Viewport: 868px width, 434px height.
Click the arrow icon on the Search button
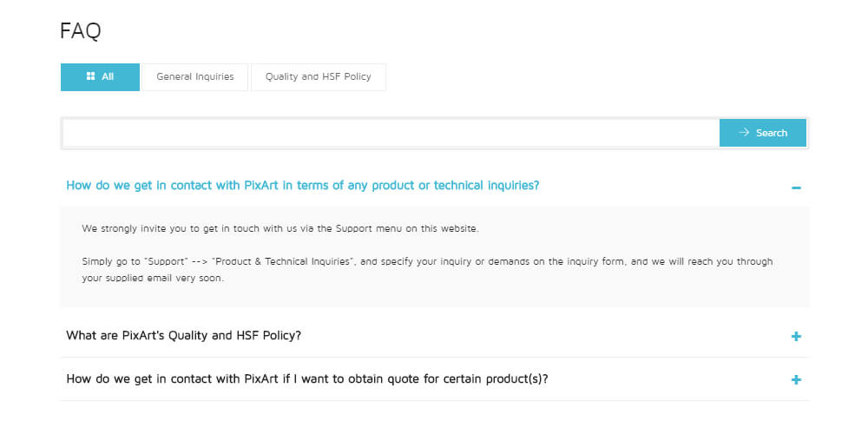(744, 132)
